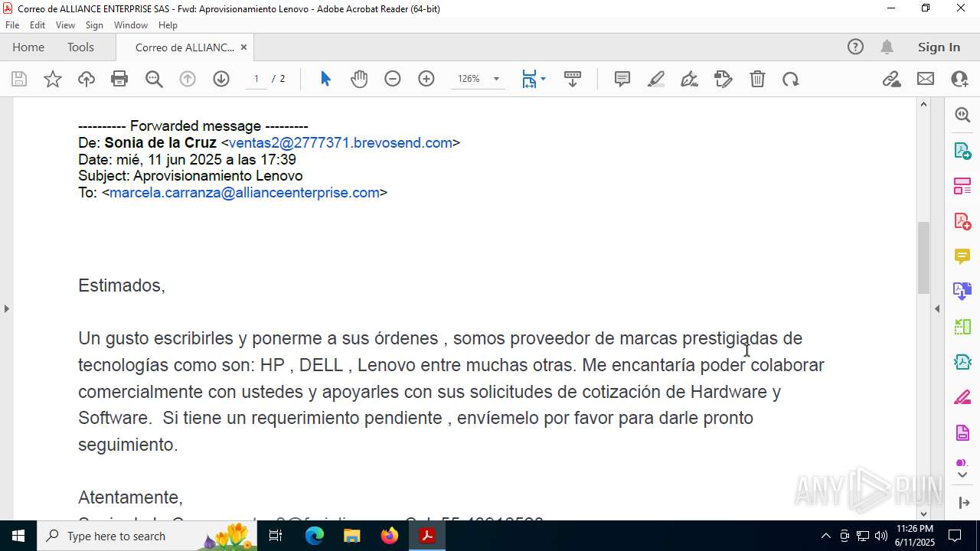The height and width of the screenshot is (551, 980).
Task: Open Export PDF tool in right pane
Action: 962,150
